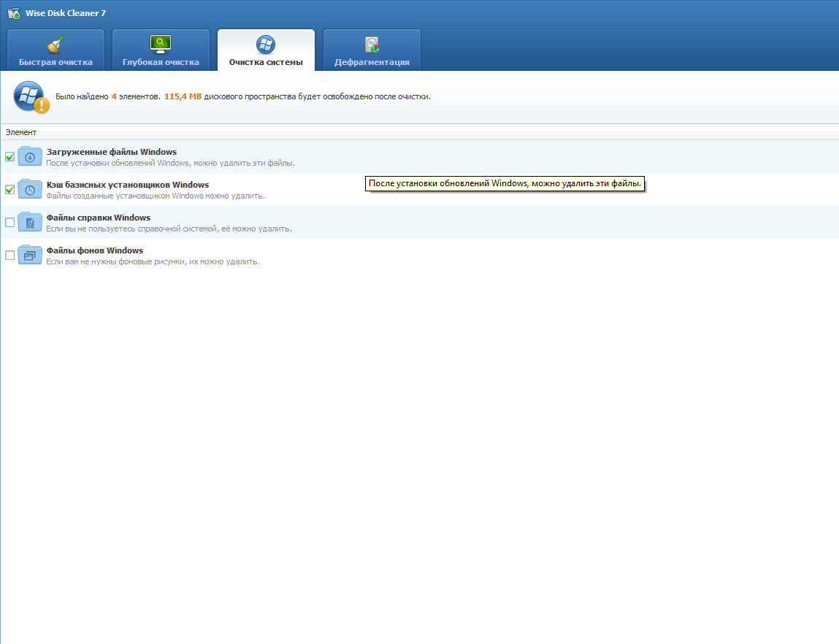This screenshot has height=644, width=839.
Task: Click the picture folder icon of Файлы фонов Windows
Action: [30, 255]
